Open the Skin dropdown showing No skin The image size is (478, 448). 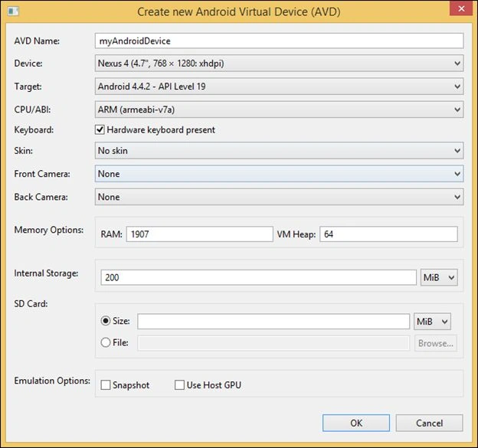tap(279, 151)
